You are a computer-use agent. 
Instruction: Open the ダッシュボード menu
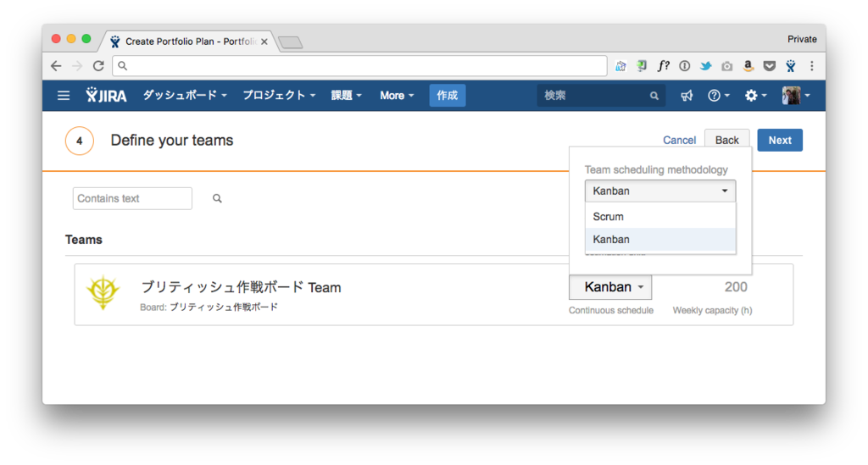(x=185, y=96)
